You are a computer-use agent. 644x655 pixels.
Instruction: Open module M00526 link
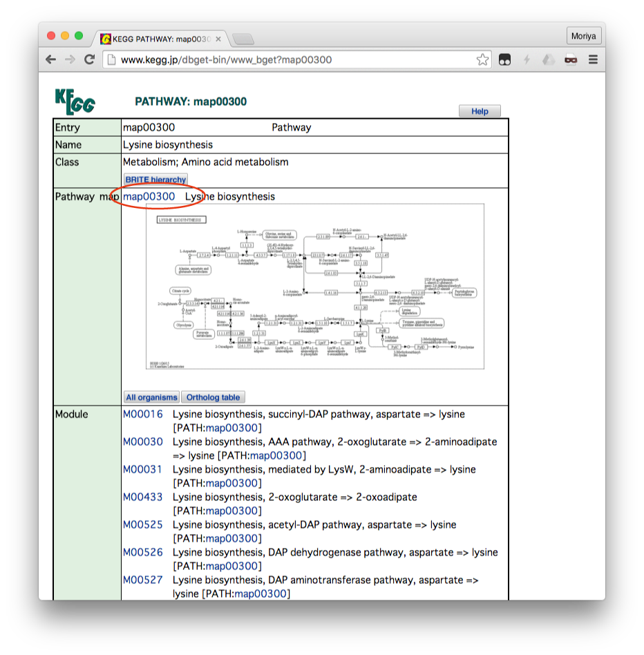click(143, 552)
